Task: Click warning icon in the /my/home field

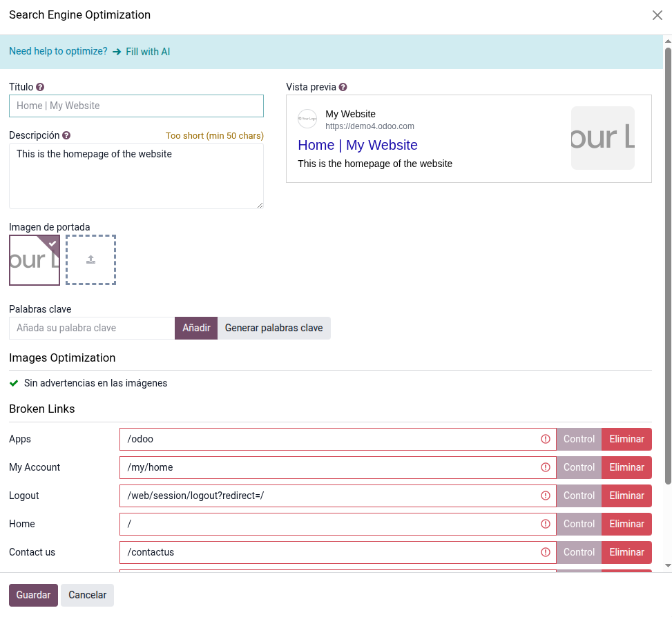Action: pos(546,467)
